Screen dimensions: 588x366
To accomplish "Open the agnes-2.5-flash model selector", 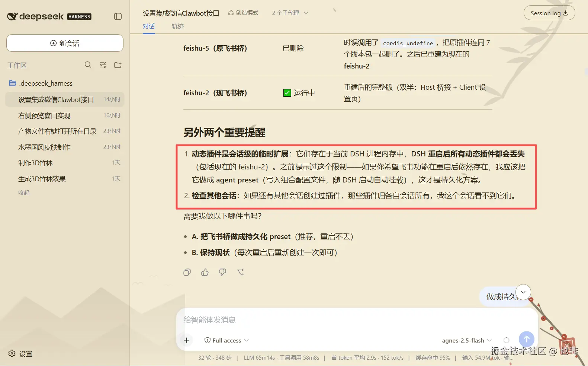I will 467,340.
